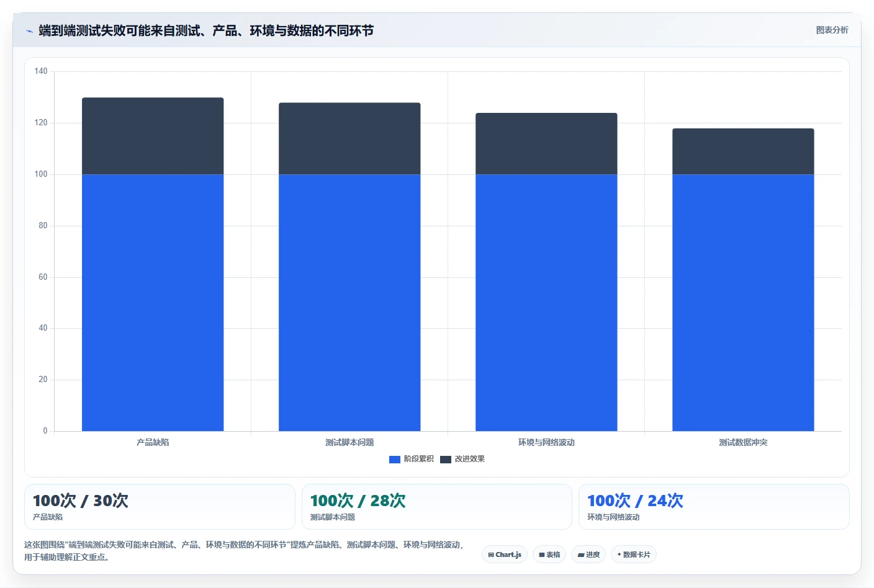This screenshot has width=874, height=588.
Task: Click the 测试数据冲突 x-axis label
Action: coord(743,442)
